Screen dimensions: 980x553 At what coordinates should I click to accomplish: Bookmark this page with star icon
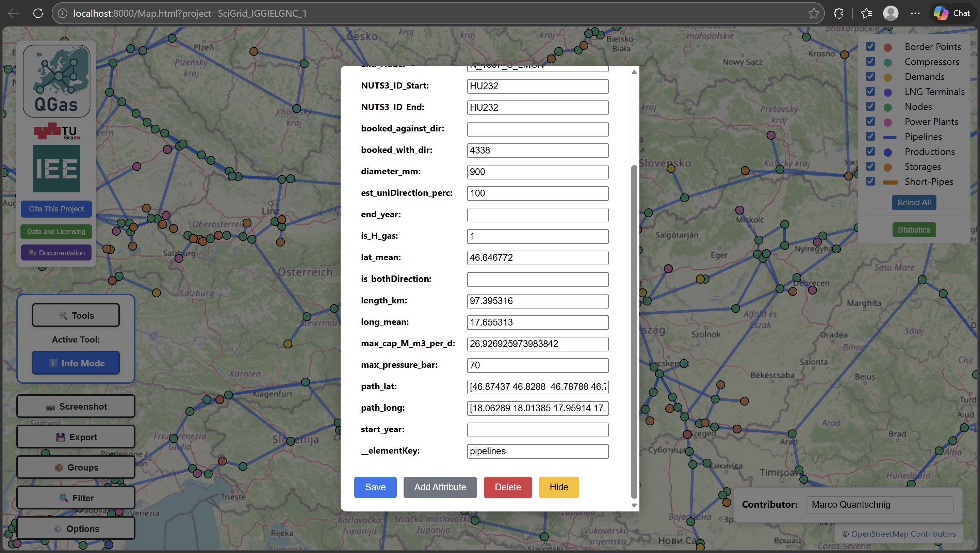(x=814, y=13)
